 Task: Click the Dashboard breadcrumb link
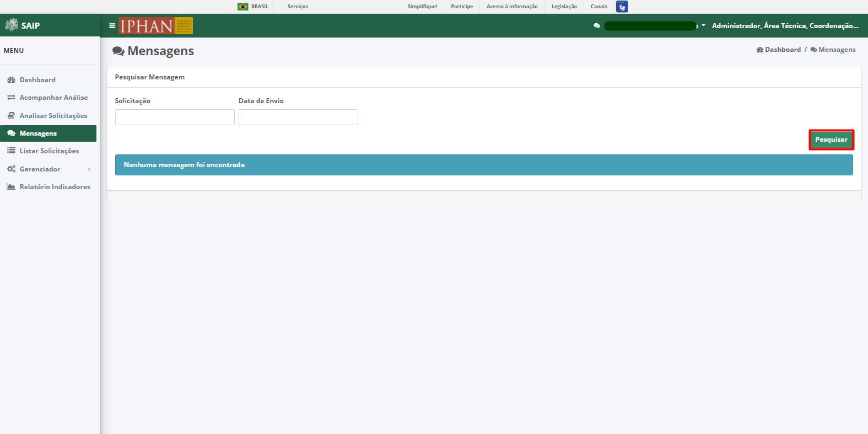(x=783, y=50)
